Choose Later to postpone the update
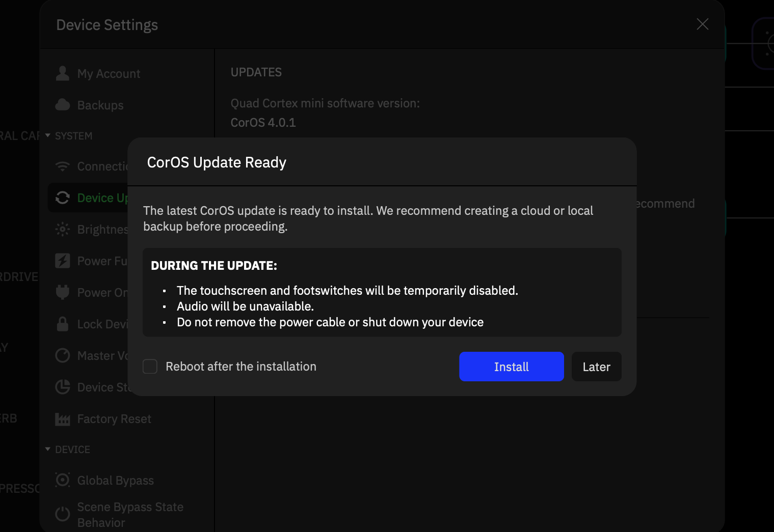This screenshot has width=774, height=532. [596, 367]
